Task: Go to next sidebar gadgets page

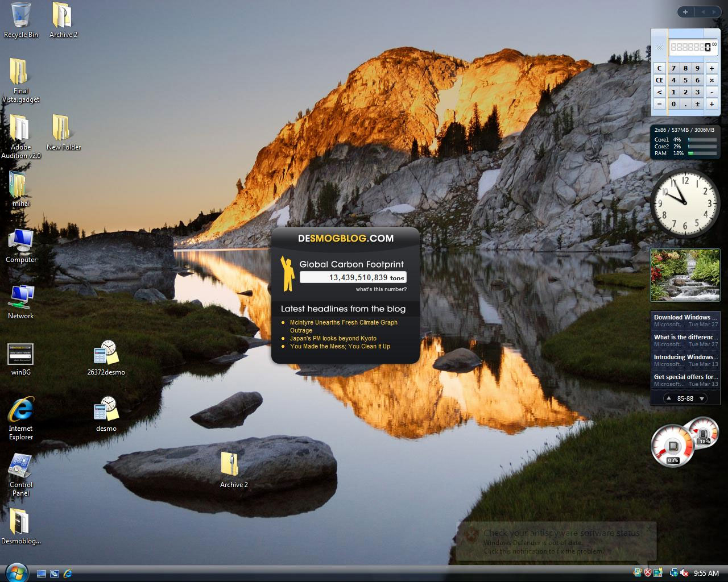Action: pyautogui.click(x=714, y=12)
